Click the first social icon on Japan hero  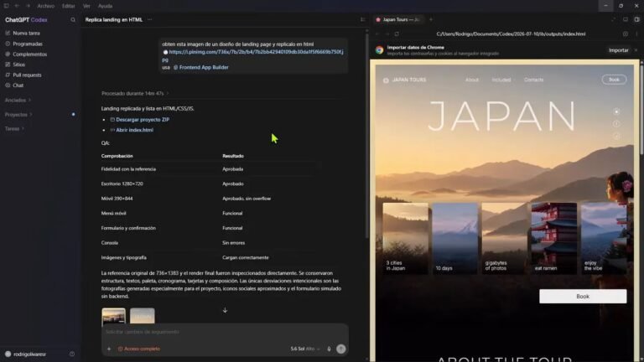click(x=616, y=111)
